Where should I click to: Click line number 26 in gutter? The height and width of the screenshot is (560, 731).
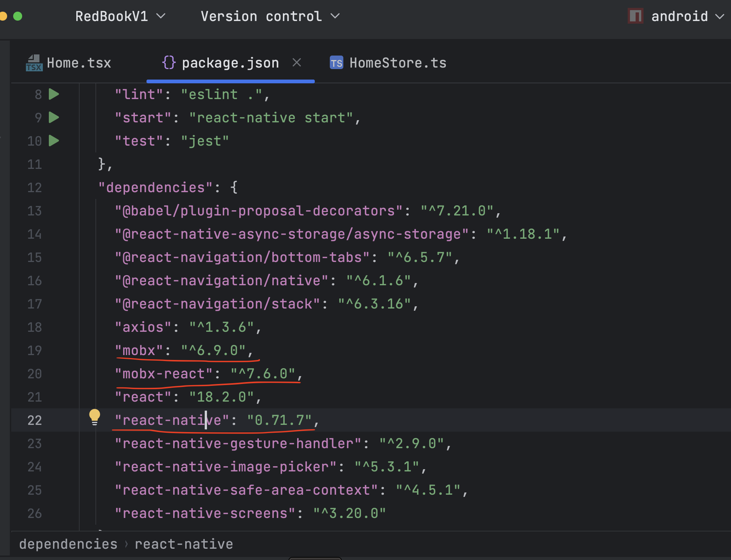[x=35, y=513]
